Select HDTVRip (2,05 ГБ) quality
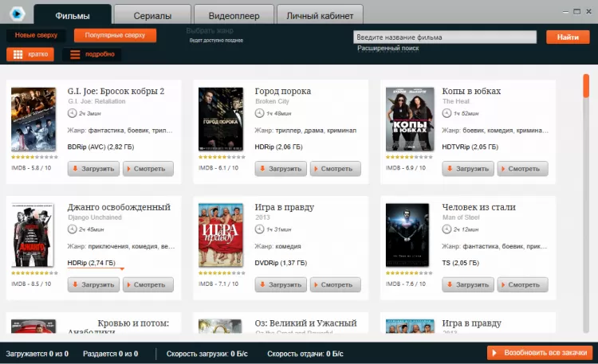598x364 pixels. (x=470, y=147)
